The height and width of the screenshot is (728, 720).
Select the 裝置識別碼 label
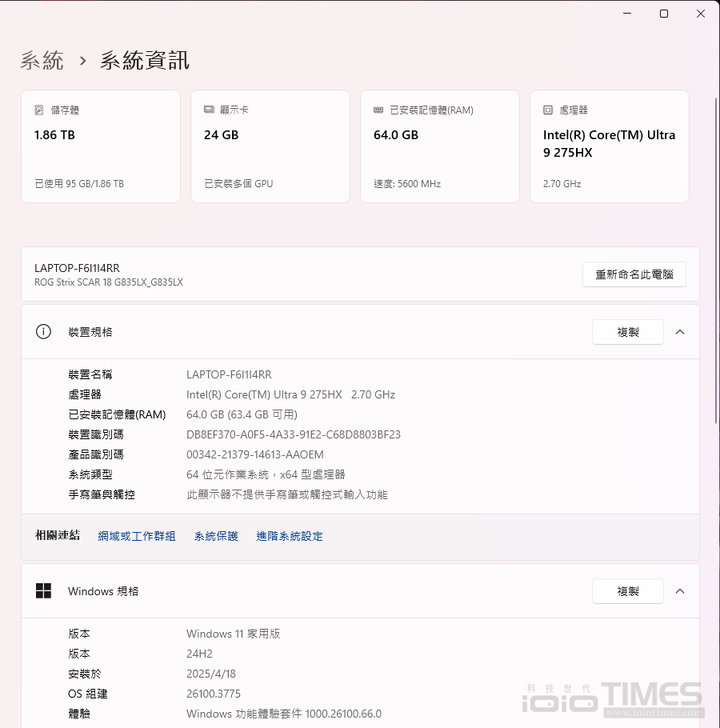(x=96, y=434)
